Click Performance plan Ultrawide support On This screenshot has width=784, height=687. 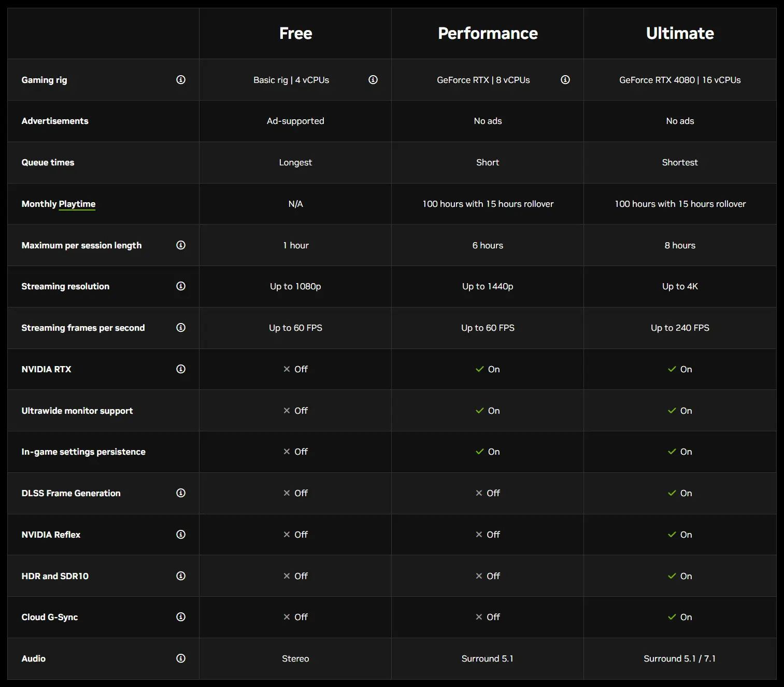(x=488, y=411)
